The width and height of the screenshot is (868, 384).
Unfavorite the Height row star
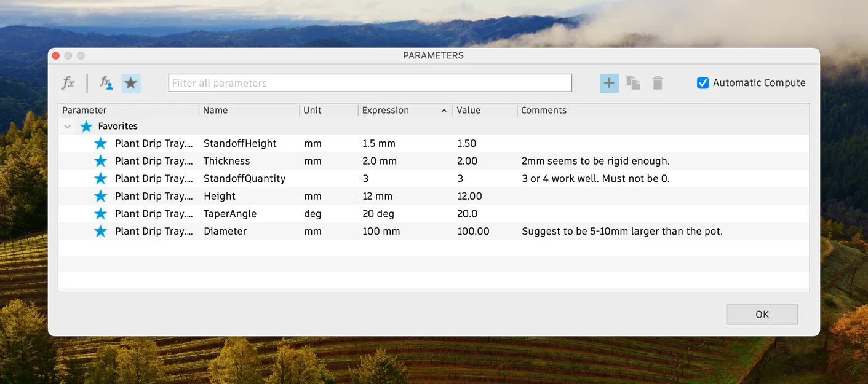(100, 196)
